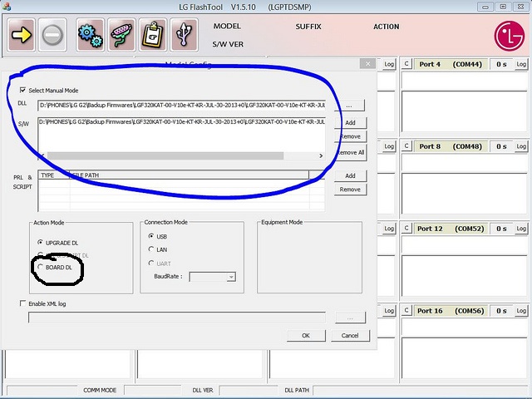Screen dimensions: 532x399
Task: Click Remove All button
Action: 351,152
